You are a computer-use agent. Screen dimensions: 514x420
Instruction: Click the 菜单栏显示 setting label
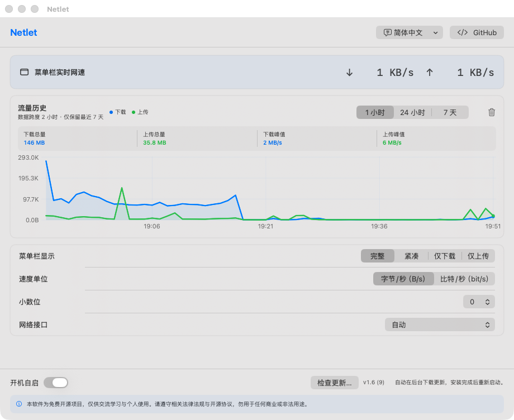(x=37, y=256)
